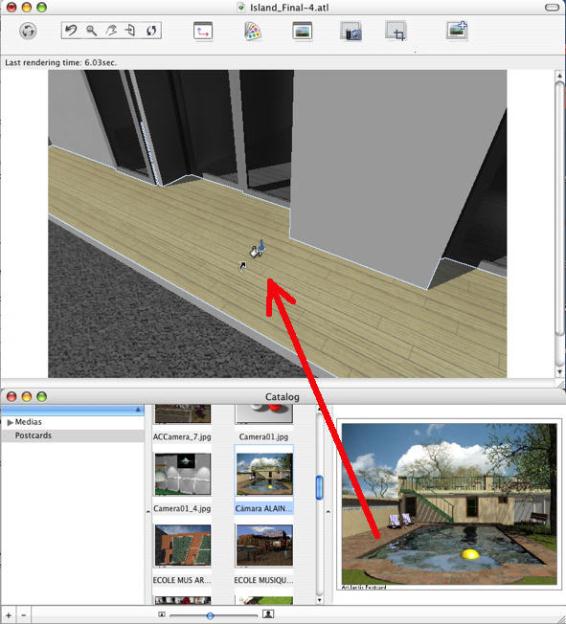Expand the Medias tree item

(x=10, y=422)
